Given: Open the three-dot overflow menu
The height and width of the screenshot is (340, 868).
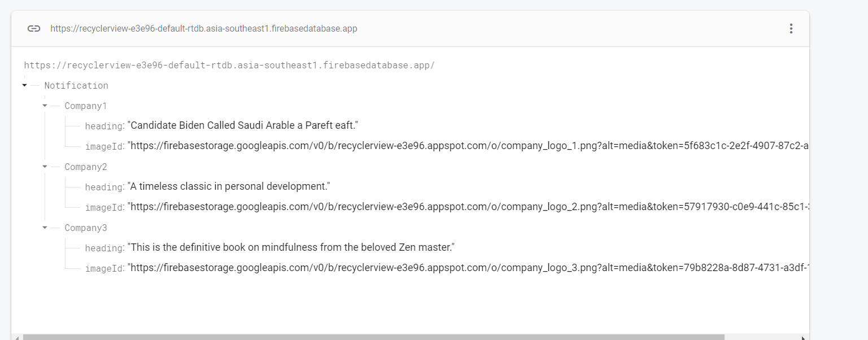Looking at the screenshot, I should tap(791, 29).
